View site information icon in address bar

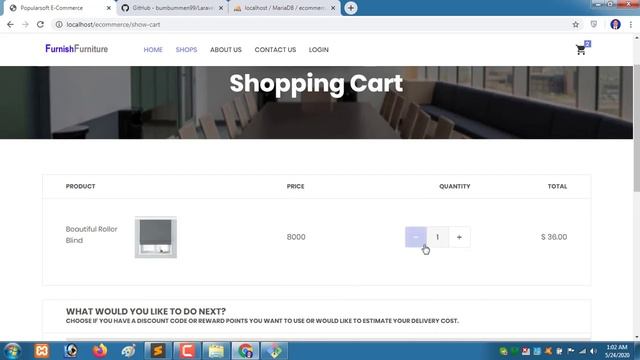coord(59,24)
